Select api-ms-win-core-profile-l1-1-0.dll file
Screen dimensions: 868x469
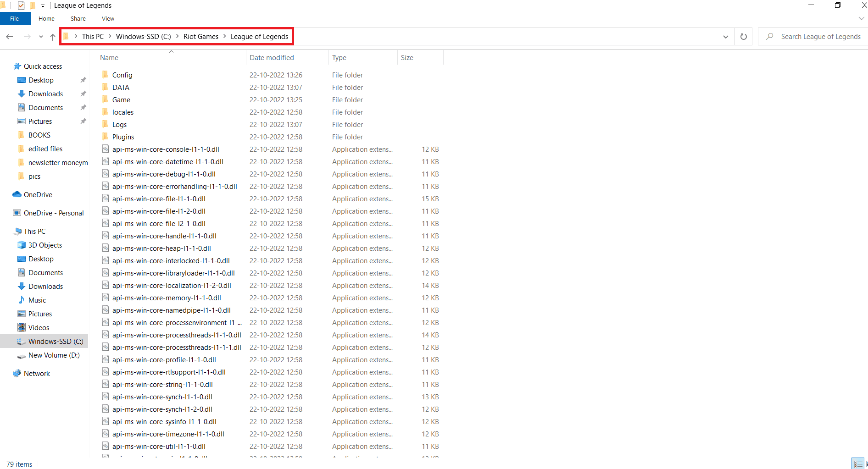pos(164,360)
